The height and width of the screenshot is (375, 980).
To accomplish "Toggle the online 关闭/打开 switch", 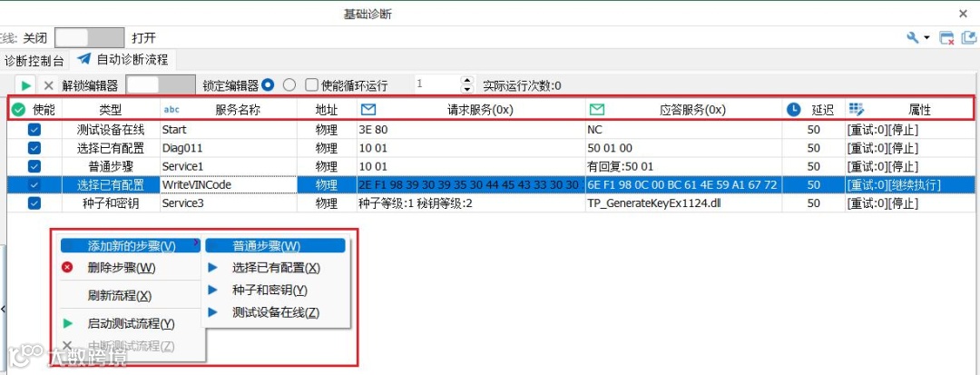I will [x=89, y=37].
